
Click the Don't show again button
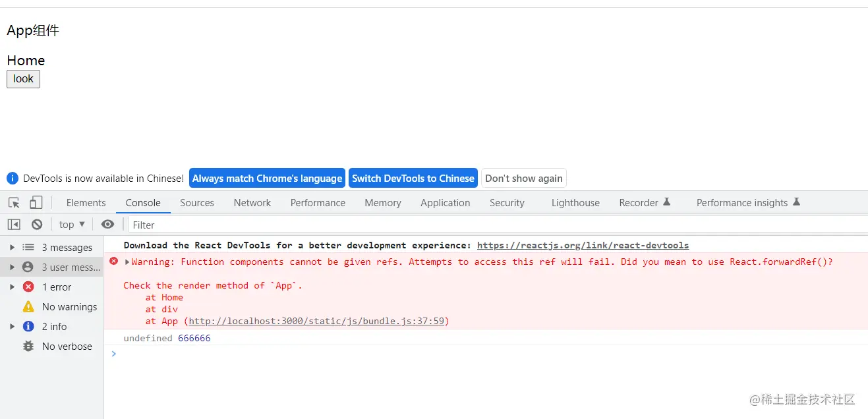click(524, 179)
